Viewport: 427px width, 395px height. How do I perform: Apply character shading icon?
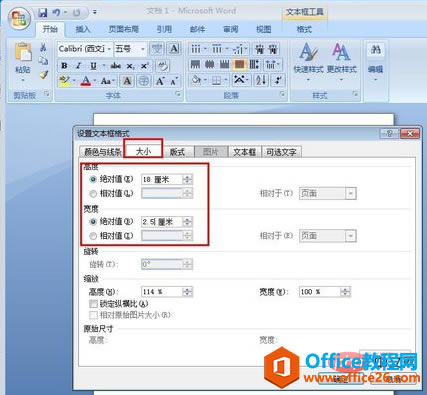(x=127, y=81)
